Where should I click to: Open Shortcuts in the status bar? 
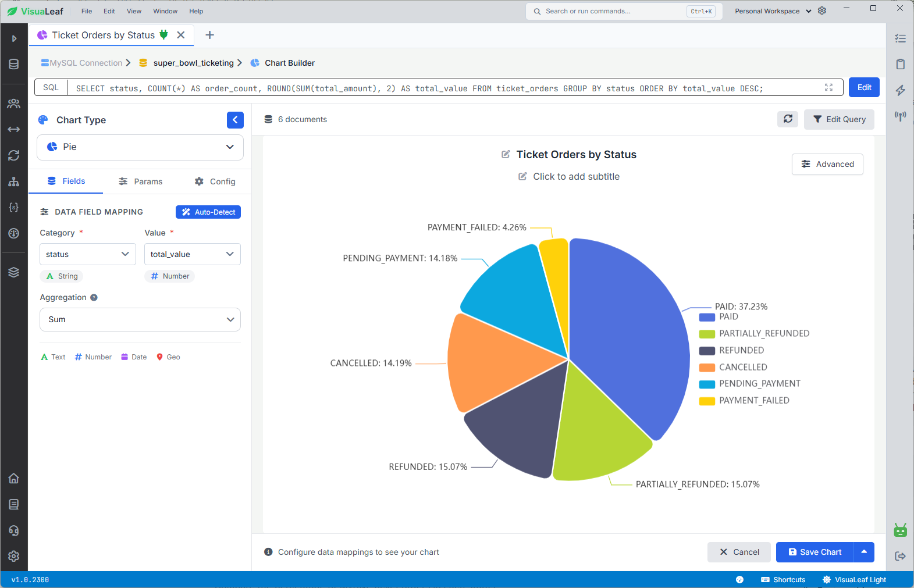point(783,580)
